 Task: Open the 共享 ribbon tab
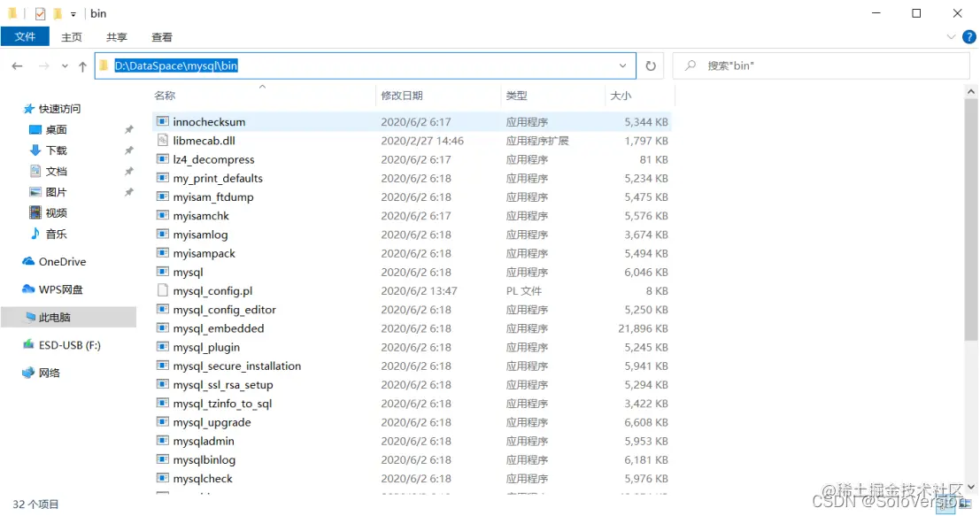[116, 37]
